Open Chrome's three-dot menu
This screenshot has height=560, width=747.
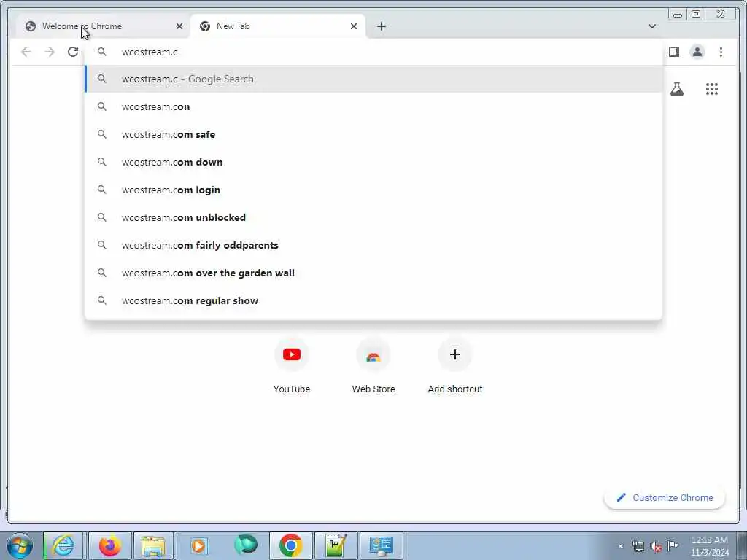[x=721, y=52]
